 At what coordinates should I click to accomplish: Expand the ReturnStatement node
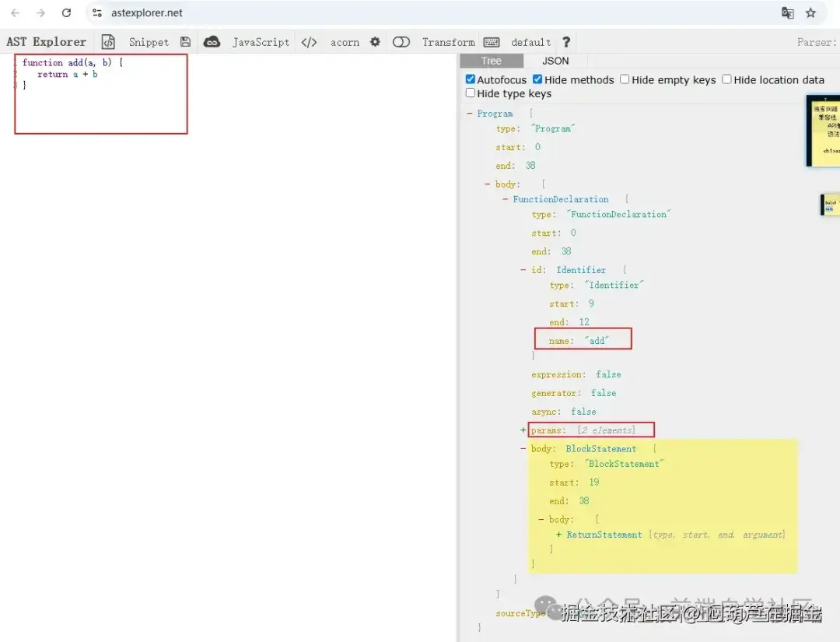(x=558, y=535)
